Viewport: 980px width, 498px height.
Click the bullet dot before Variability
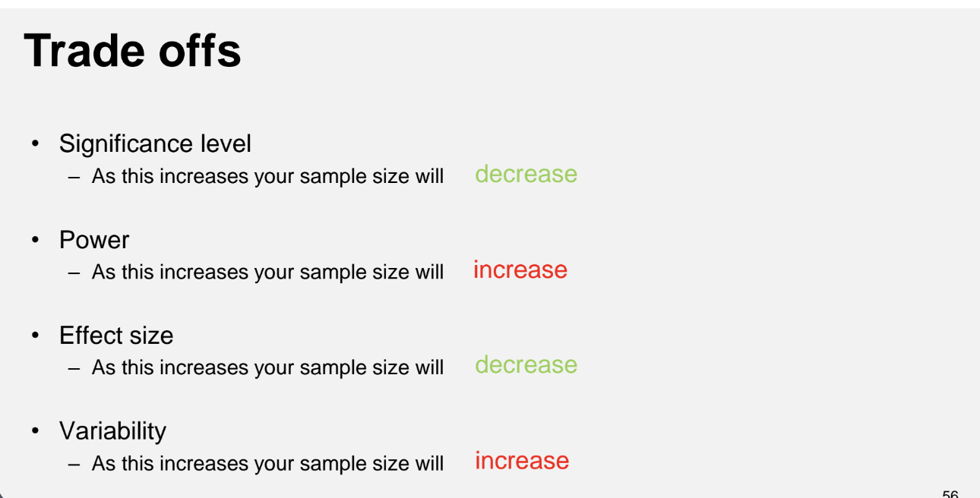[34, 431]
